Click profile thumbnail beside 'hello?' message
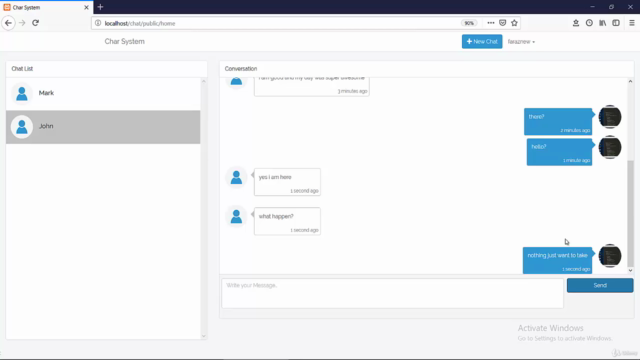 point(610,147)
